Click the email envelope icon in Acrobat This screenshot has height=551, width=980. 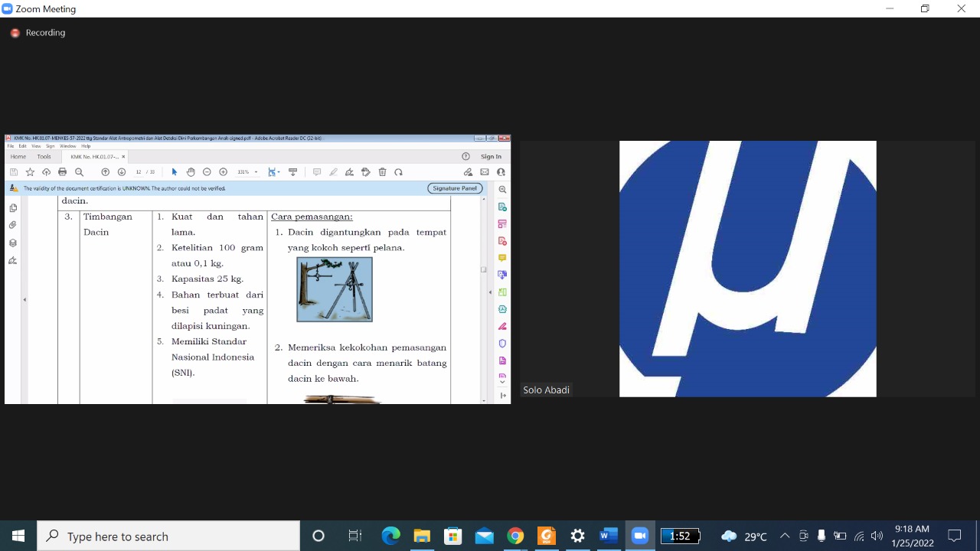coord(485,172)
